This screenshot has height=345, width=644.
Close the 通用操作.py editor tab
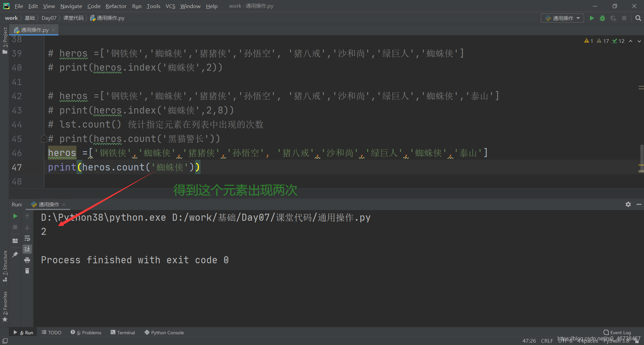(53, 30)
